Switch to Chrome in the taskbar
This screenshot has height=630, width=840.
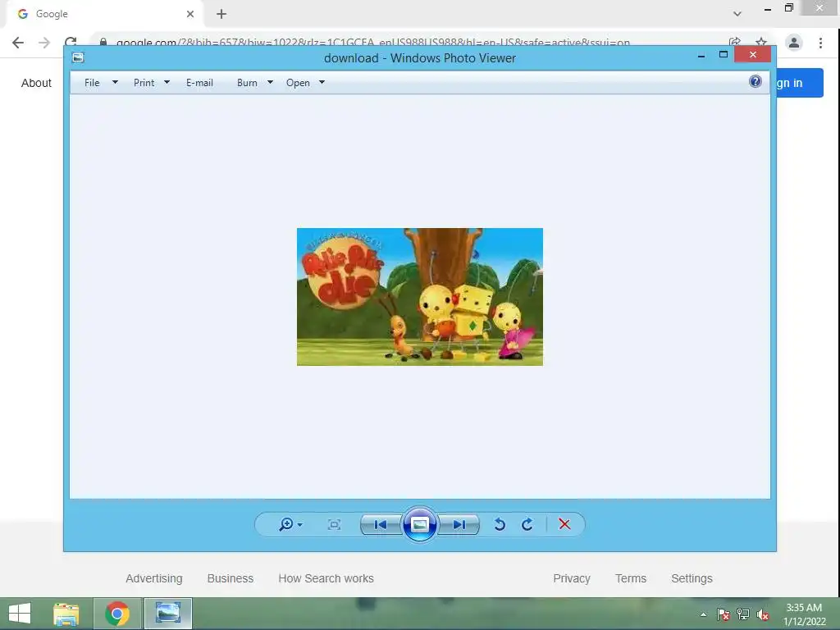(117, 614)
